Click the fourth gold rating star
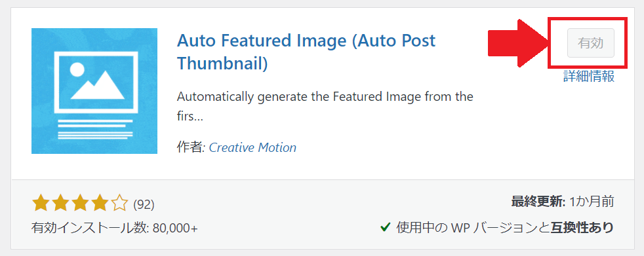The height and width of the screenshot is (256, 644). pyautogui.click(x=100, y=203)
